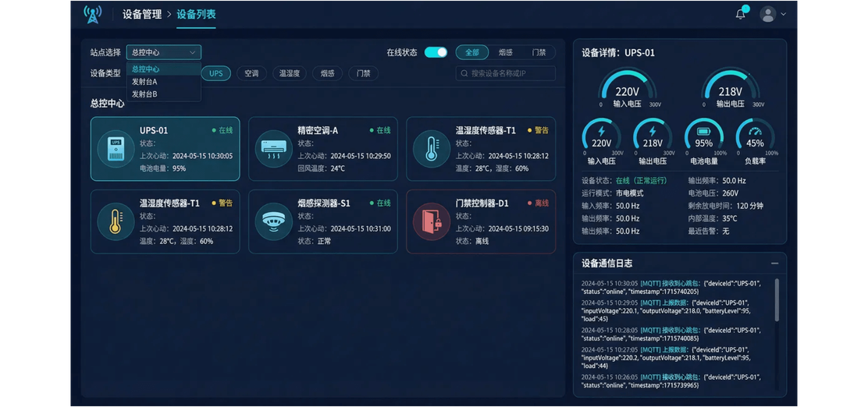Screen dimensions: 868x407
Task: Click the air conditioner icon on 精密空调-A card
Action: 273,149
